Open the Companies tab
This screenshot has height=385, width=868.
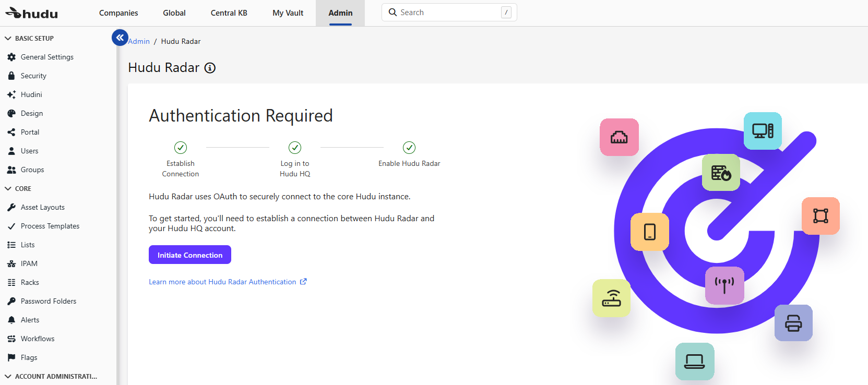coord(118,13)
